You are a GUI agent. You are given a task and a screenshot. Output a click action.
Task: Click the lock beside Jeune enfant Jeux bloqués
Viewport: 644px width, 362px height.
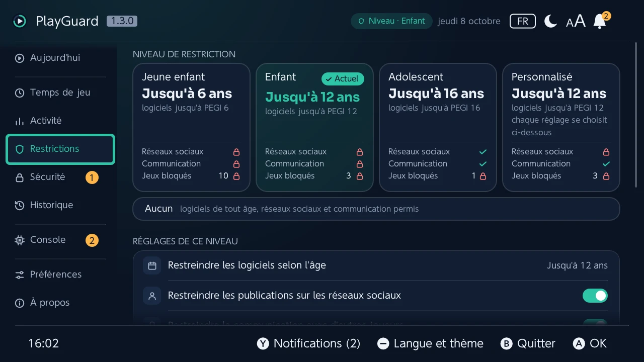coord(236,176)
